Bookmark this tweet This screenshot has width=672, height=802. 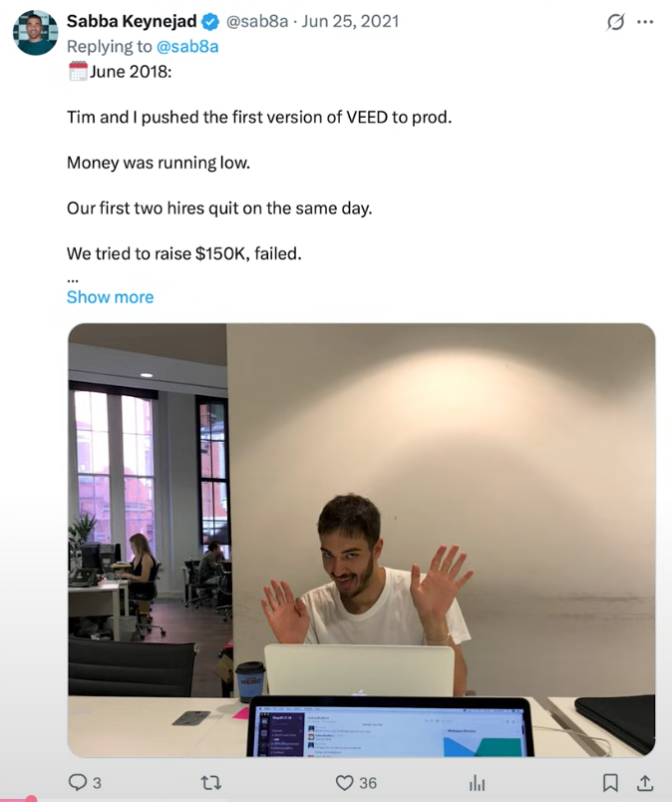pos(610,783)
